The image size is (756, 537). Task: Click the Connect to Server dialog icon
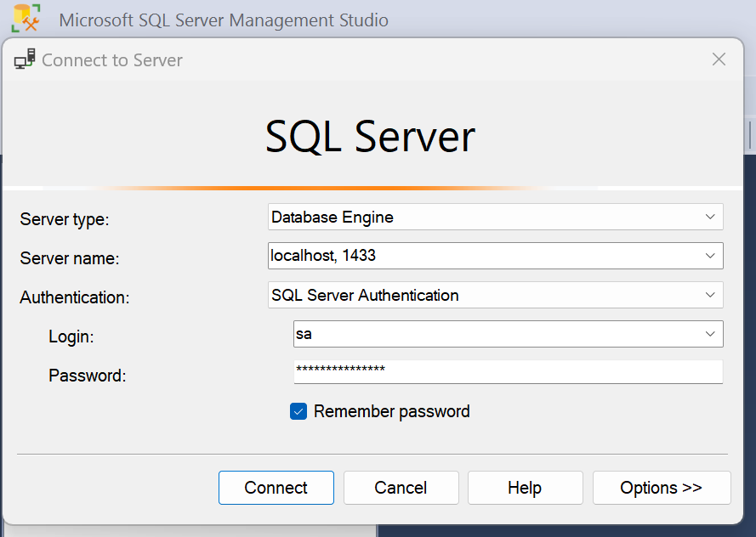click(x=25, y=59)
